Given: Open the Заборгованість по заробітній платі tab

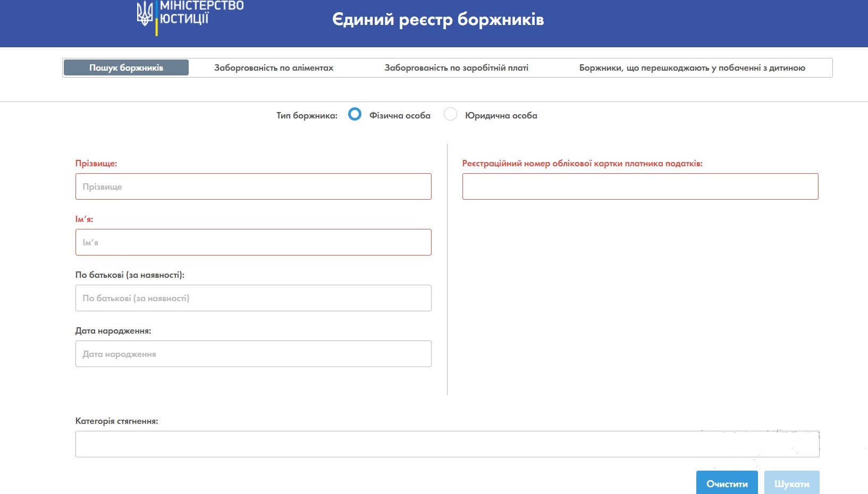Looking at the screenshot, I should click(456, 67).
